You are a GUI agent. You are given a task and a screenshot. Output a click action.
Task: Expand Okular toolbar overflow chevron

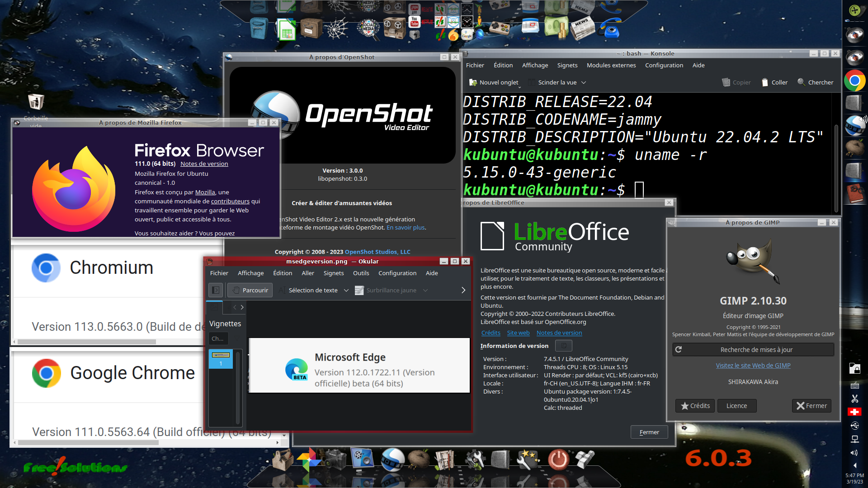click(x=463, y=290)
